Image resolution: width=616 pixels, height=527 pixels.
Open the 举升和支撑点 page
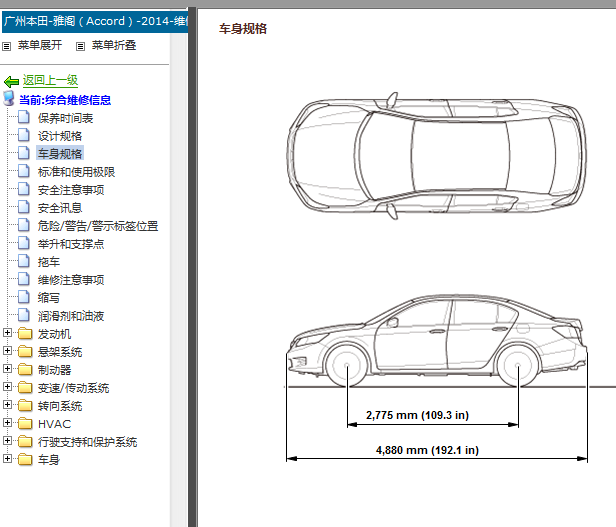click(x=71, y=244)
